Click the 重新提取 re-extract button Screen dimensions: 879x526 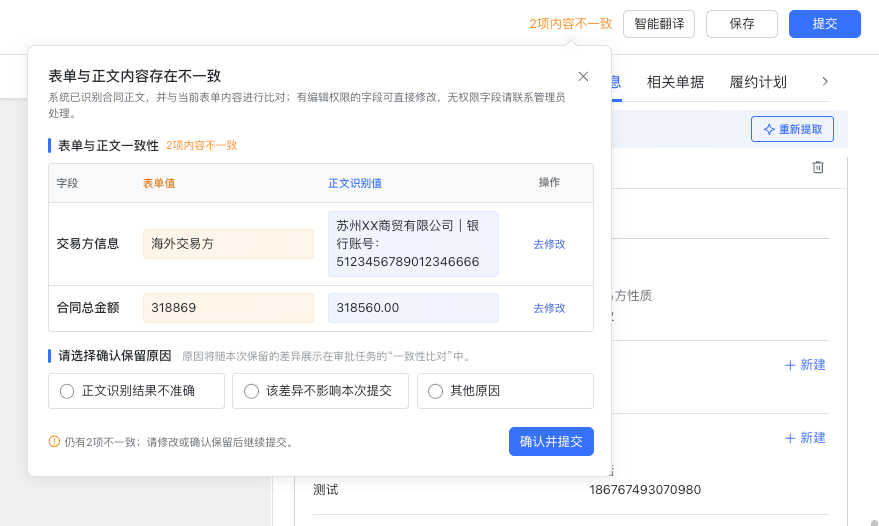(792, 129)
